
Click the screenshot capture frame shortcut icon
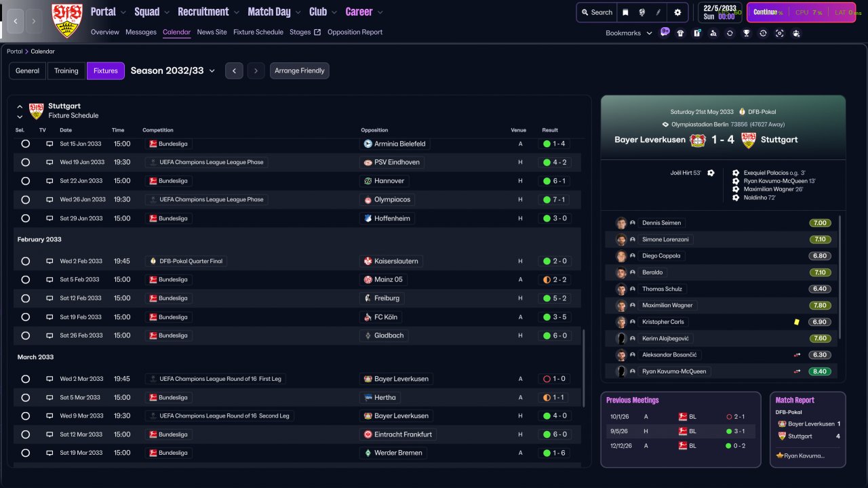[x=780, y=33]
